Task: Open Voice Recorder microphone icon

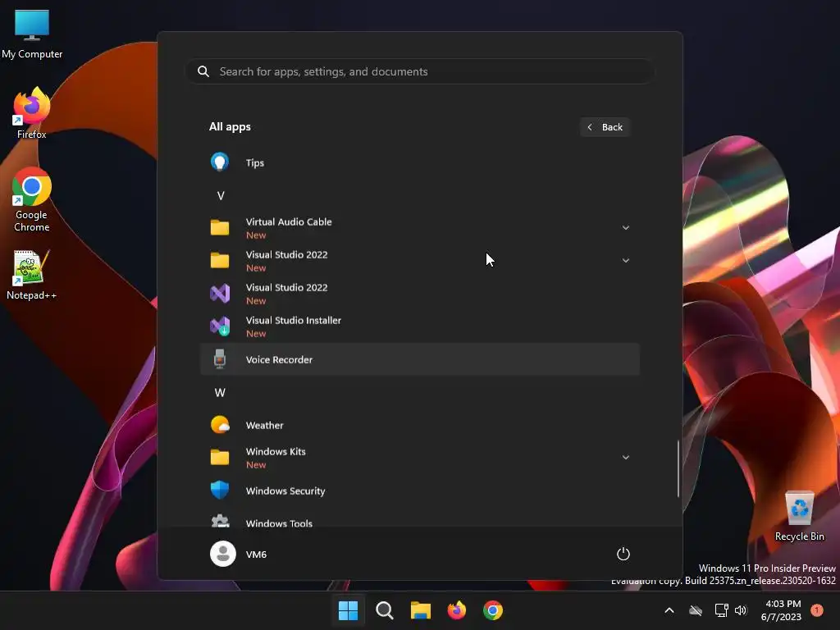Action: pos(220,359)
